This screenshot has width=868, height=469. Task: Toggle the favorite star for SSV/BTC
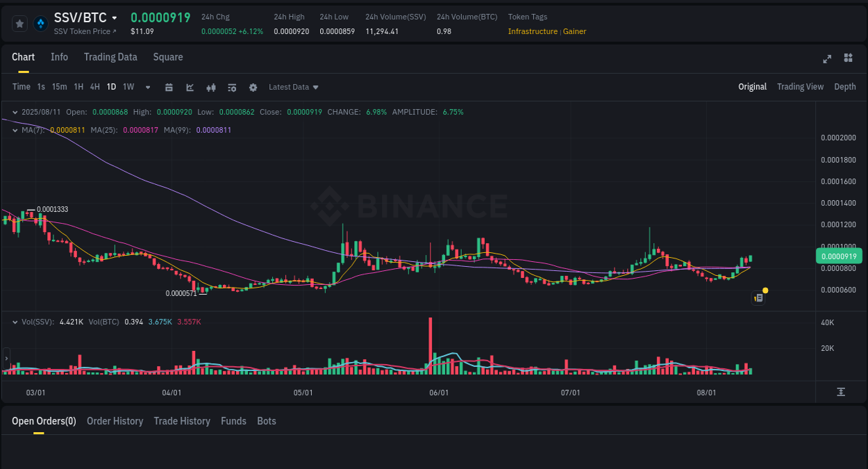19,23
